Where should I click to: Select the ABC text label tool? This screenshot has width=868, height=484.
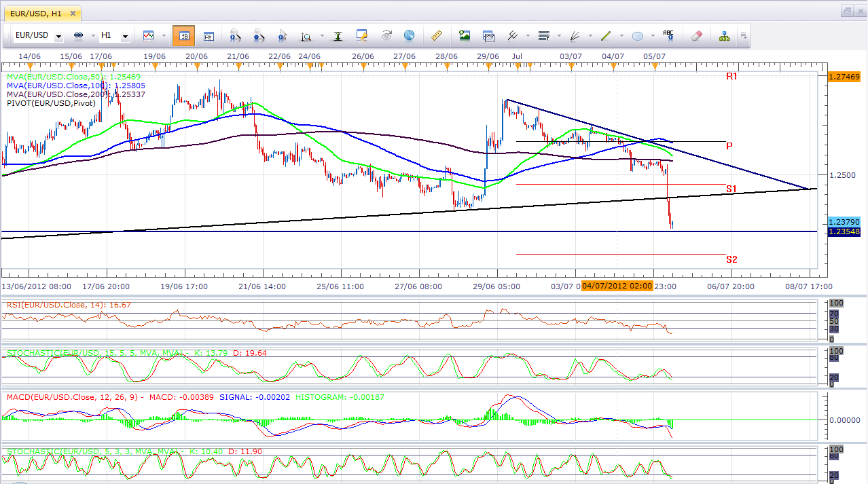(668, 35)
